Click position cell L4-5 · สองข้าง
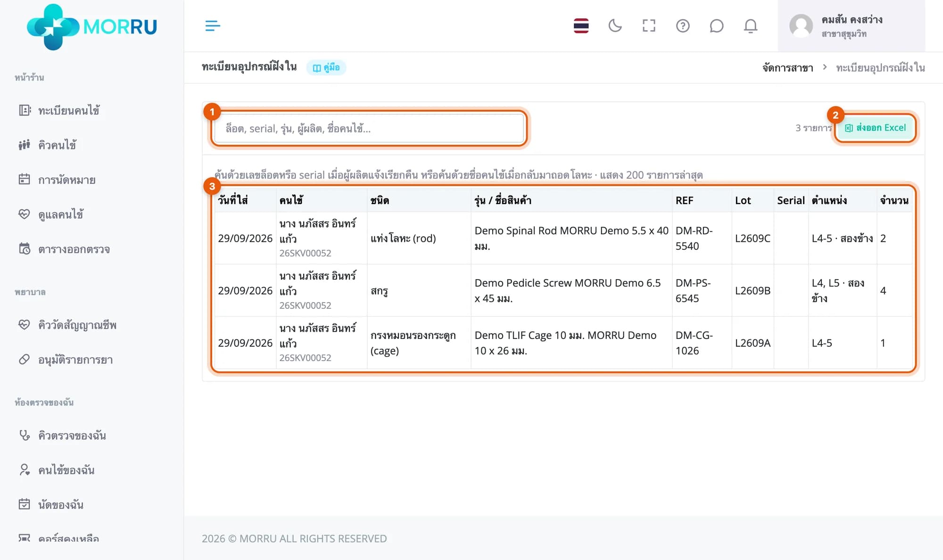This screenshot has height=560, width=943. pyautogui.click(x=842, y=238)
